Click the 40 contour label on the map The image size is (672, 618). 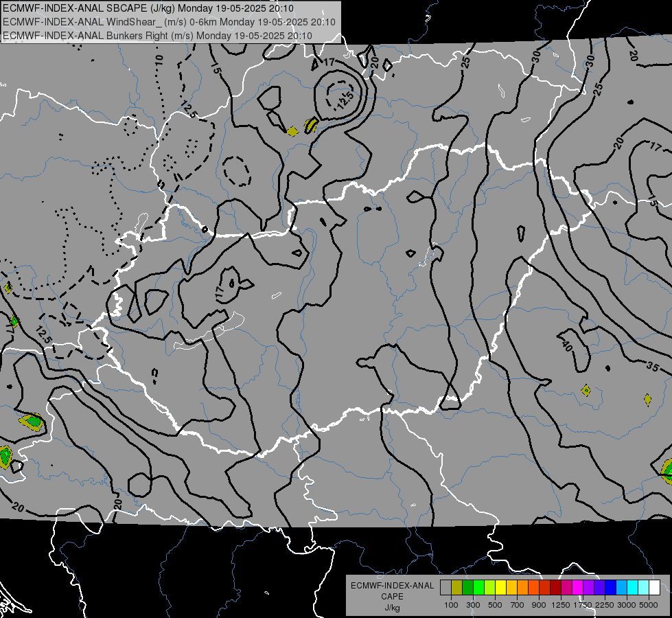click(566, 345)
